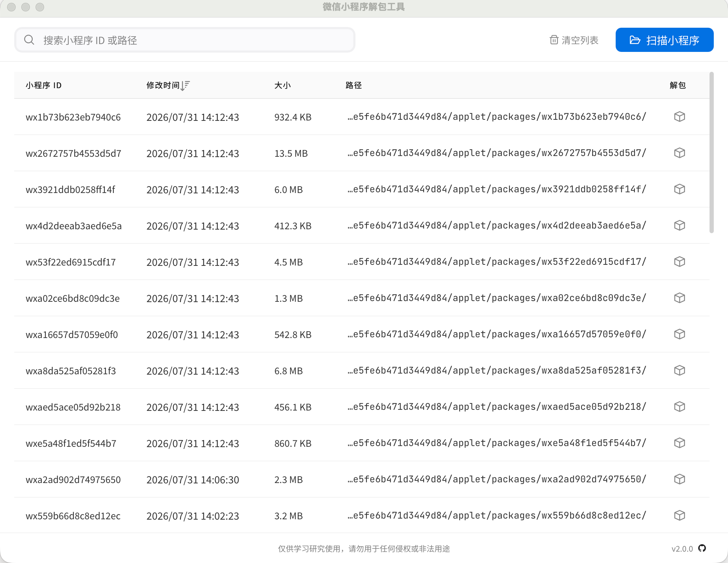728x563 pixels.
Task: Click the 2026/07/31 14:02:23 timestamp
Action: tap(193, 516)
